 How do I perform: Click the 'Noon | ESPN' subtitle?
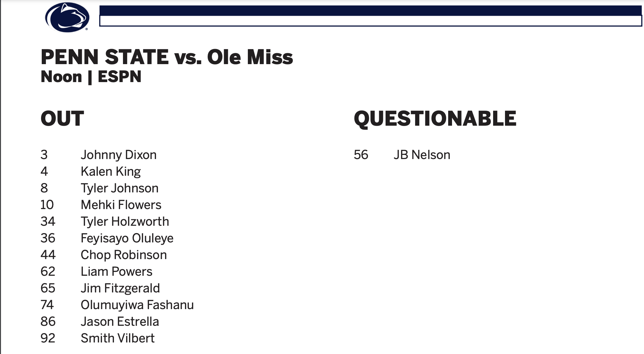coord(91,77)
